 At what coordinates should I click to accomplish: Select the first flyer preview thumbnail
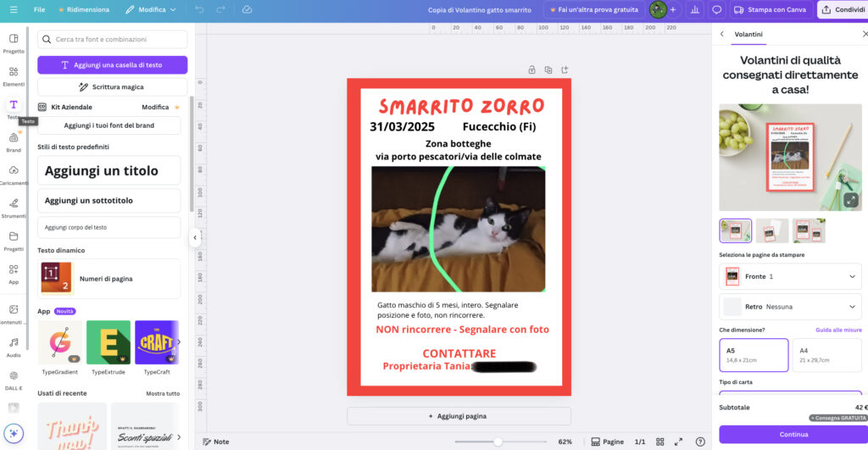coord(735,231)
